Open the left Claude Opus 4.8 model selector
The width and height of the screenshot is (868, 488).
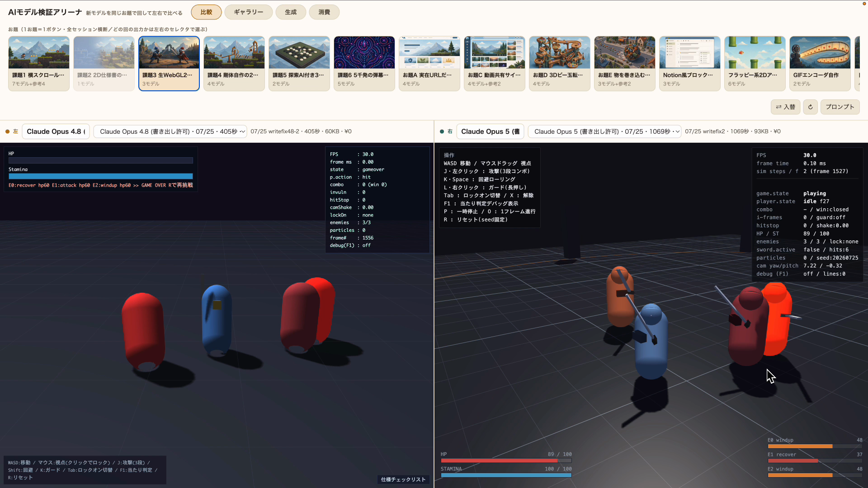pyautogui.click(x=56, y=131)
